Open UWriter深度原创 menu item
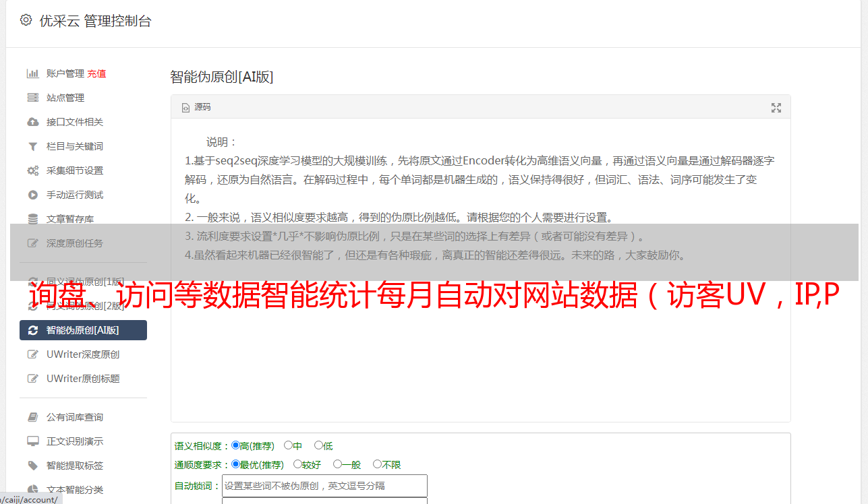 (83, 354)
